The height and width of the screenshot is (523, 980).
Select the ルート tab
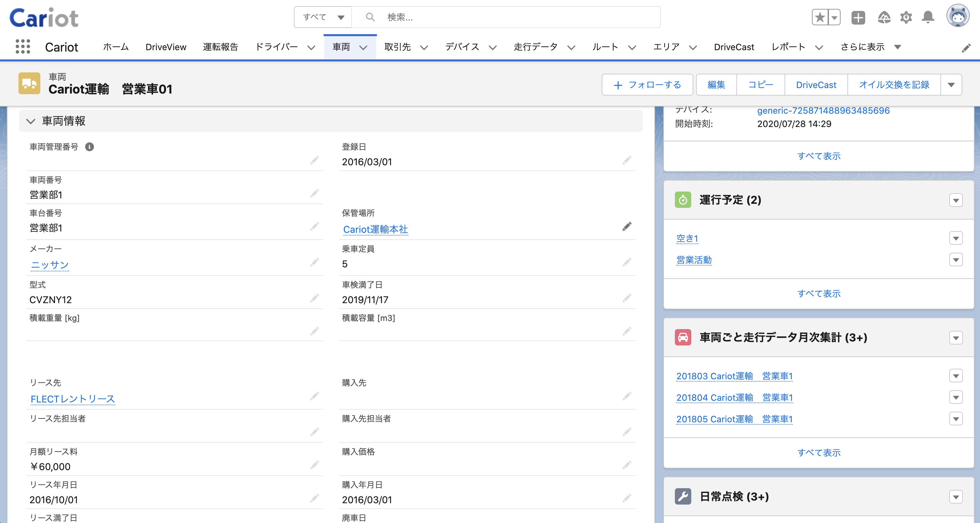point(605,47)
